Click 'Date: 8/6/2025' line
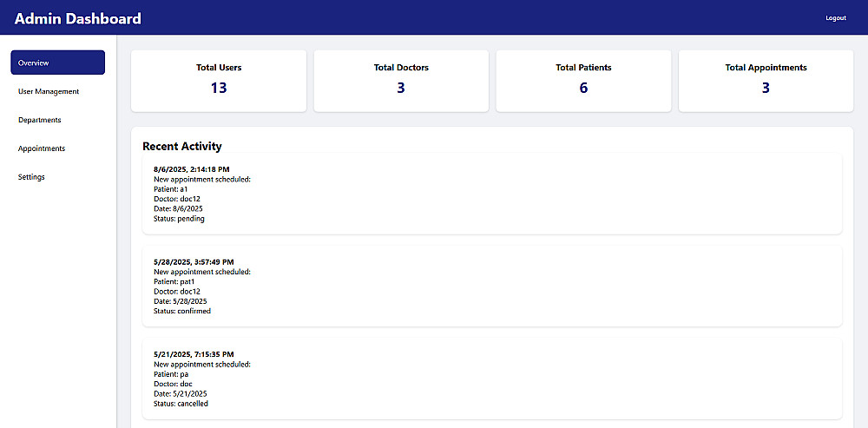This screenshot has height=428, width=868. [x=178, y=208]
